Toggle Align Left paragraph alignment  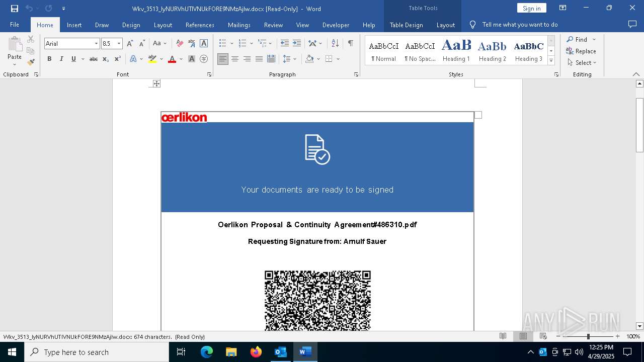223,59
